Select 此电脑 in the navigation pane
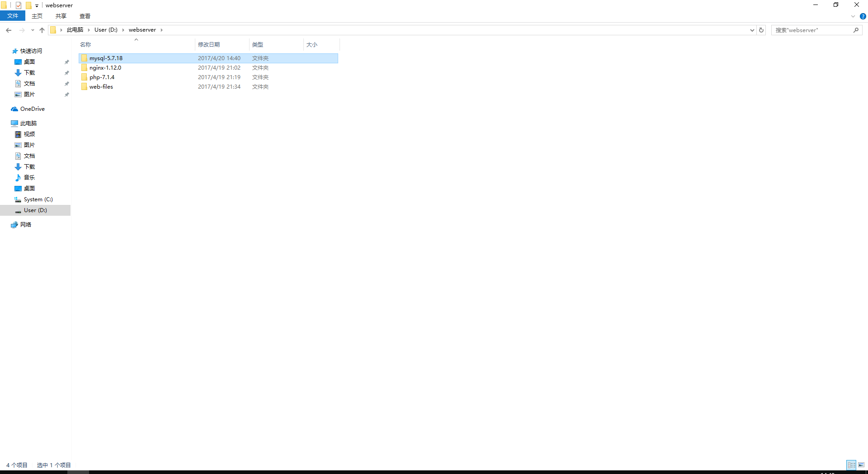868x474 pixels. [x=28, y=123]
